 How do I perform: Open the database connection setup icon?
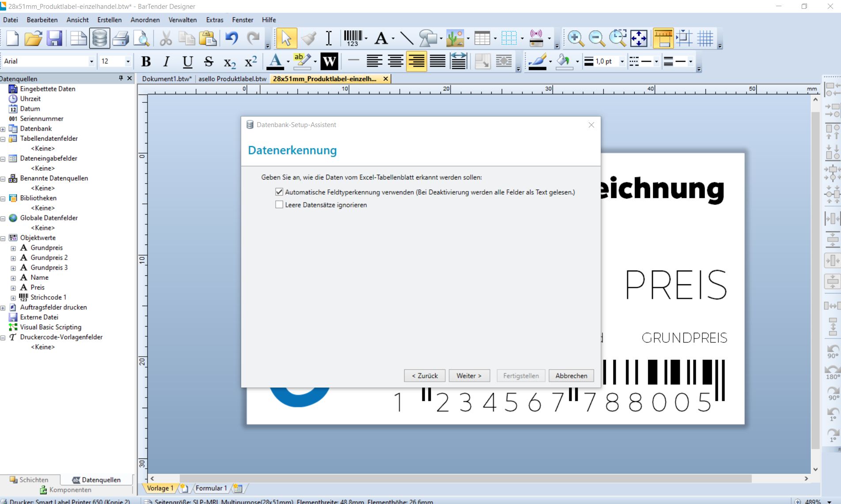(x=99, y=39)
